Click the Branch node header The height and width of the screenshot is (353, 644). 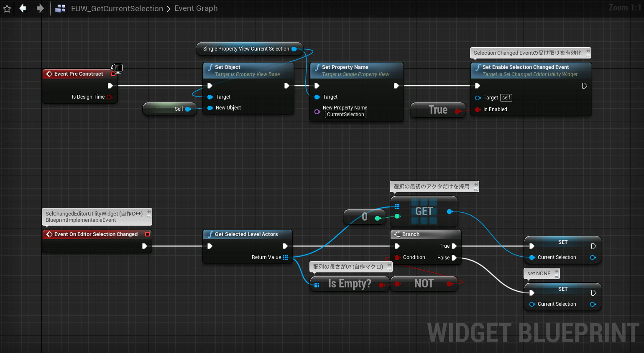[x=426, y=234]
